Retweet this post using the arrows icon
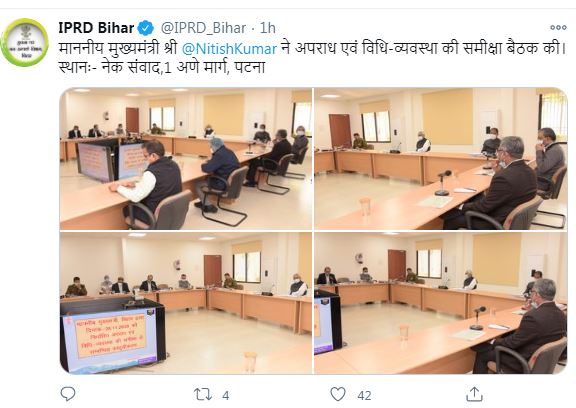Screen dimensions: 576x408 [x=203, y=395]
